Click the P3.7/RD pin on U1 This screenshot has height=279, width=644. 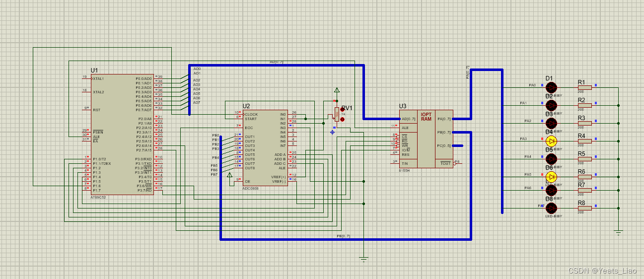(145, 190)
